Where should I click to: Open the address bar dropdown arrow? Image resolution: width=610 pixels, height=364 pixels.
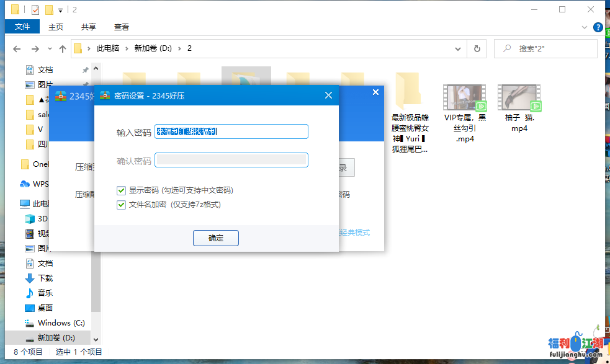click(458, 48)
